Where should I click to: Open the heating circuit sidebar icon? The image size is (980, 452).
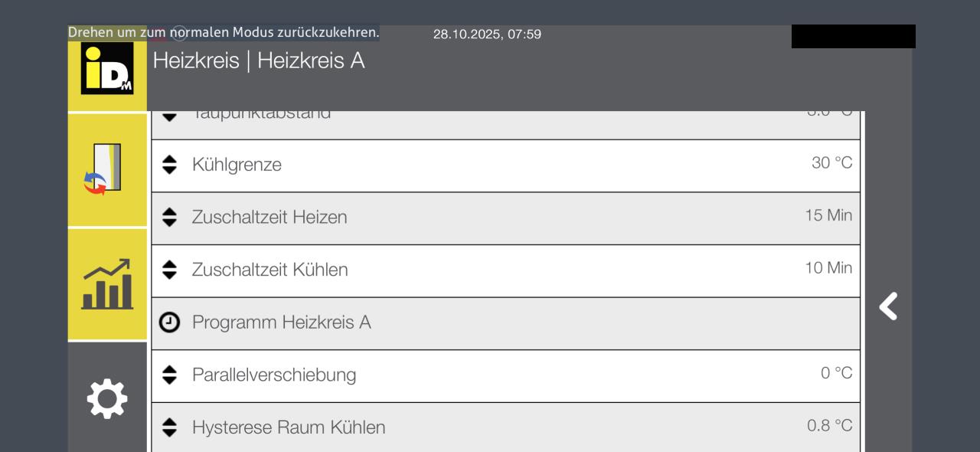[x=107, y=169]
